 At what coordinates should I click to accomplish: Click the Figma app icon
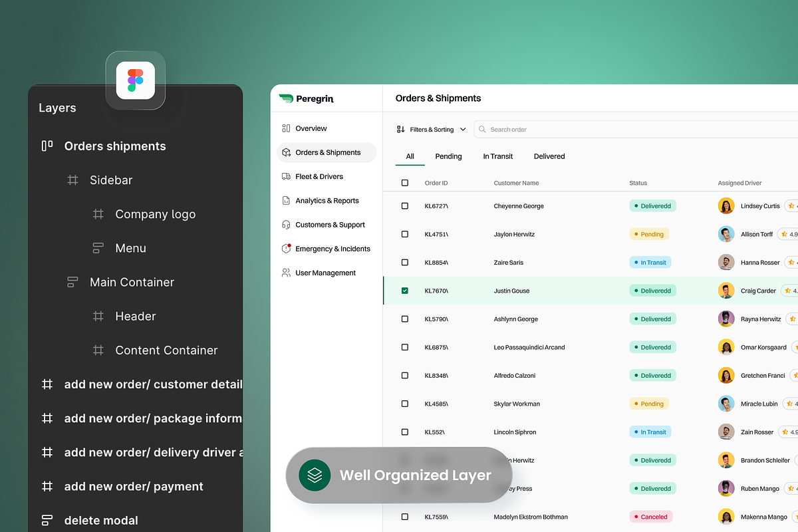pyautogui.click(x=136, y=80)
